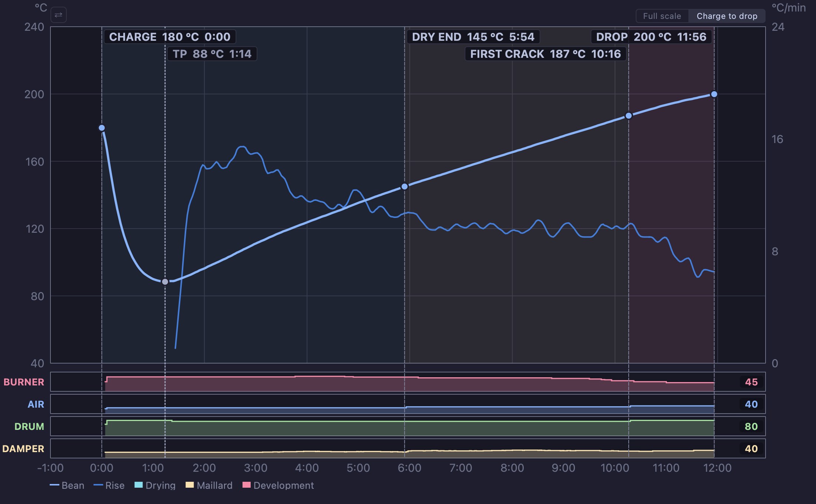Click the TP 88 °C 1:14 label
The height and width of the screenshot is (504, 816).
(x=212, y=54)
